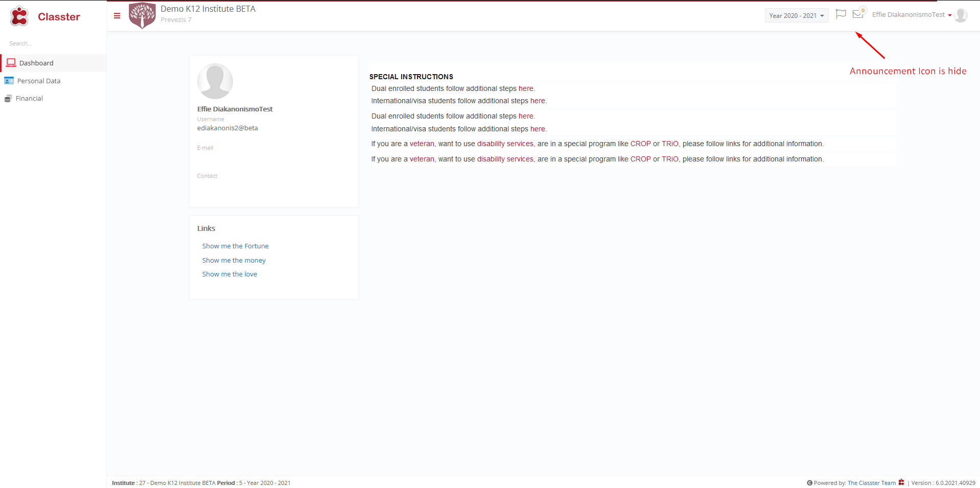Click 'here' in first International/visa line
This screenshot has height=488, width=980.
coord(538,101)
